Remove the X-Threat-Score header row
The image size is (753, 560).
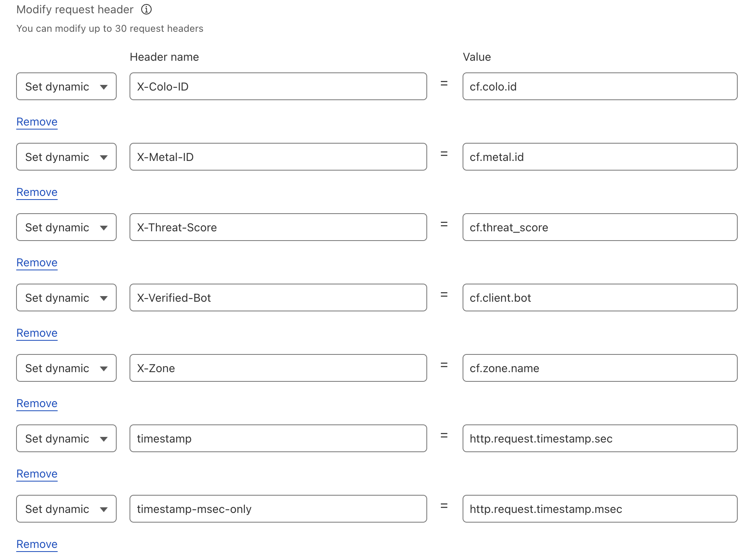click(37, 263)
